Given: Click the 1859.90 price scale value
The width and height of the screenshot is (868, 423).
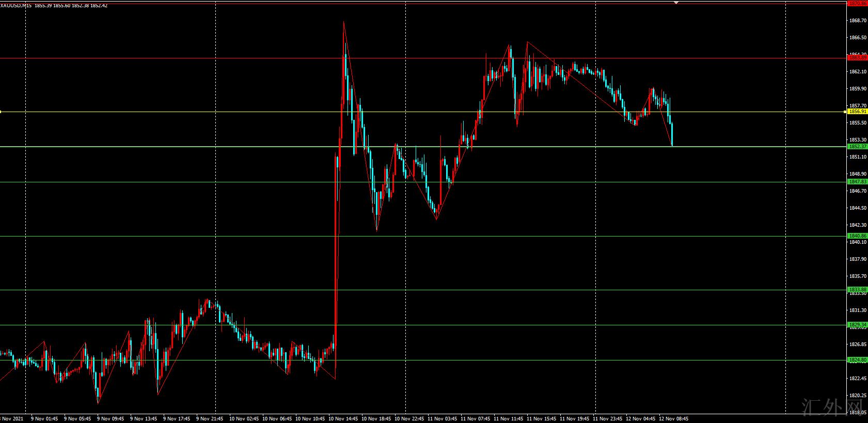Looking at the screenshot, I should [858, 89].
